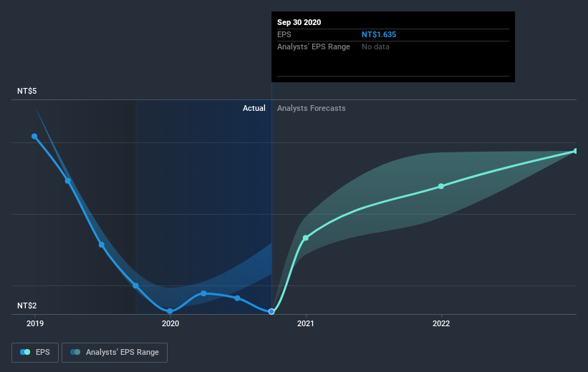Click the final forecast point at chart's right edge
The image size is (588, 372).
(x=576, y=151)
